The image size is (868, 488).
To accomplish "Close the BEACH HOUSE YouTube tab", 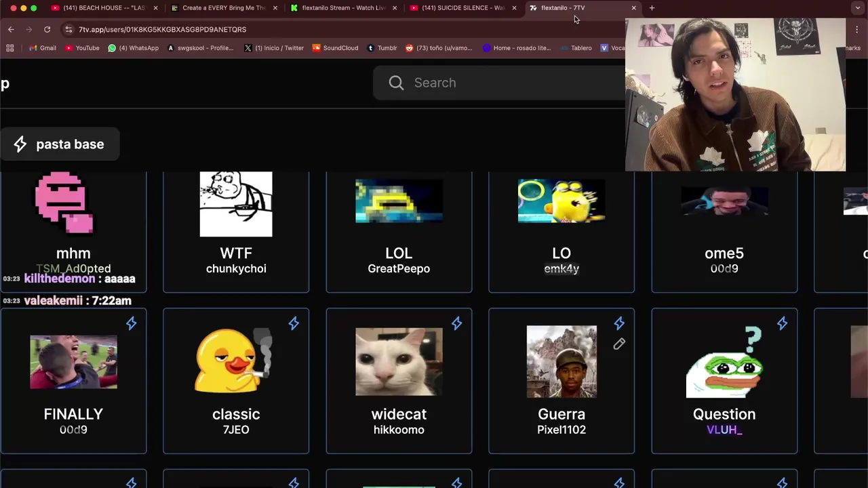I will pos(156,8).
